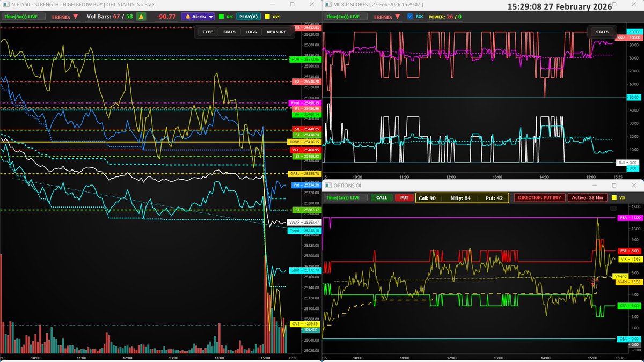Image resolution: width=644 pixels, height=362 pixels.
Task: Click the OPTIONS OI window app icon
Action: 327,185
